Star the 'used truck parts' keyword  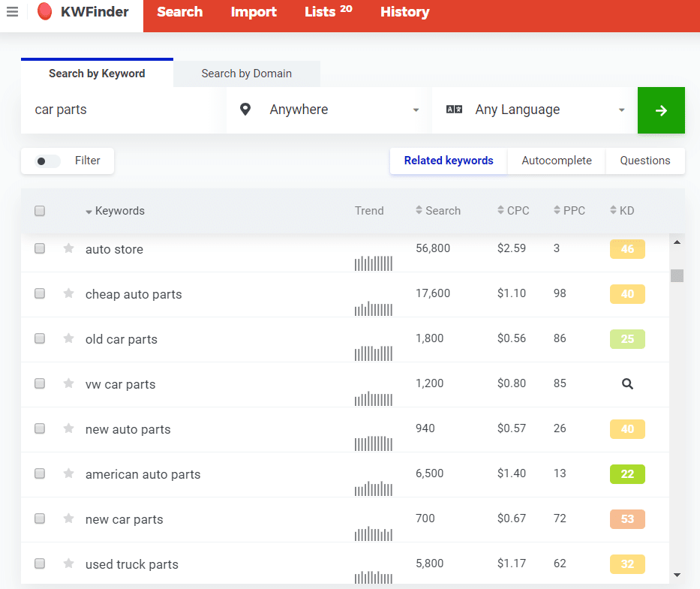click(69, 563)
